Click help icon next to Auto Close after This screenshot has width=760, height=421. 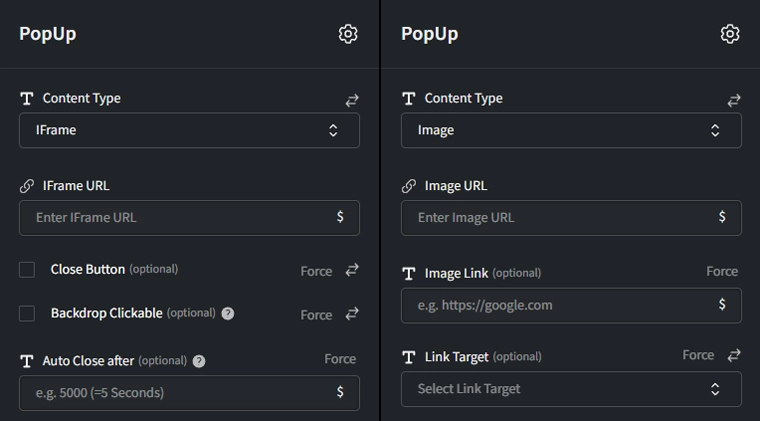pos(198,361)
